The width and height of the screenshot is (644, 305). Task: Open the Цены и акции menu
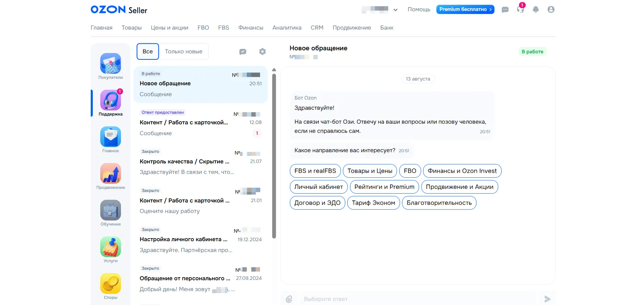click(169, 28)
